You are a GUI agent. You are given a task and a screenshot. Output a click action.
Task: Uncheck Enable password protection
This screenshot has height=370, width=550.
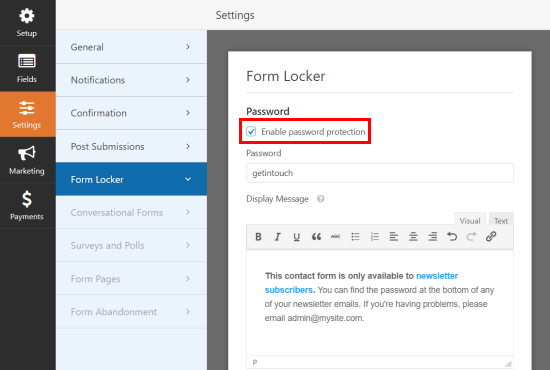pyautogui.click(x=251, y=132)
